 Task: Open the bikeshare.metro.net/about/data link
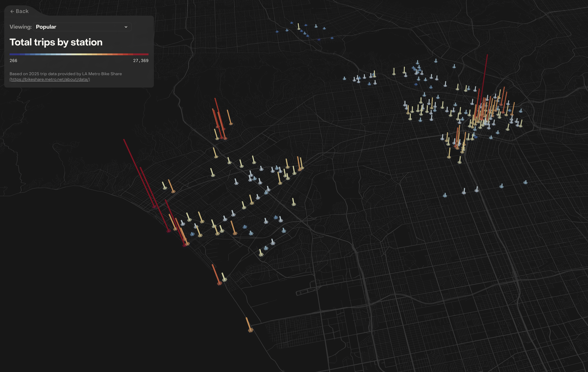(50, 79)
